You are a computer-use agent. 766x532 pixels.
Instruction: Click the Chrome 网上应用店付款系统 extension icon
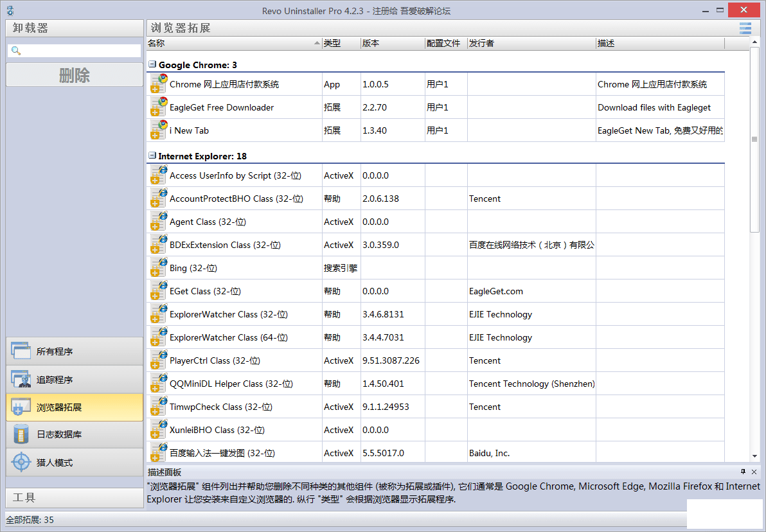[159, 84]
